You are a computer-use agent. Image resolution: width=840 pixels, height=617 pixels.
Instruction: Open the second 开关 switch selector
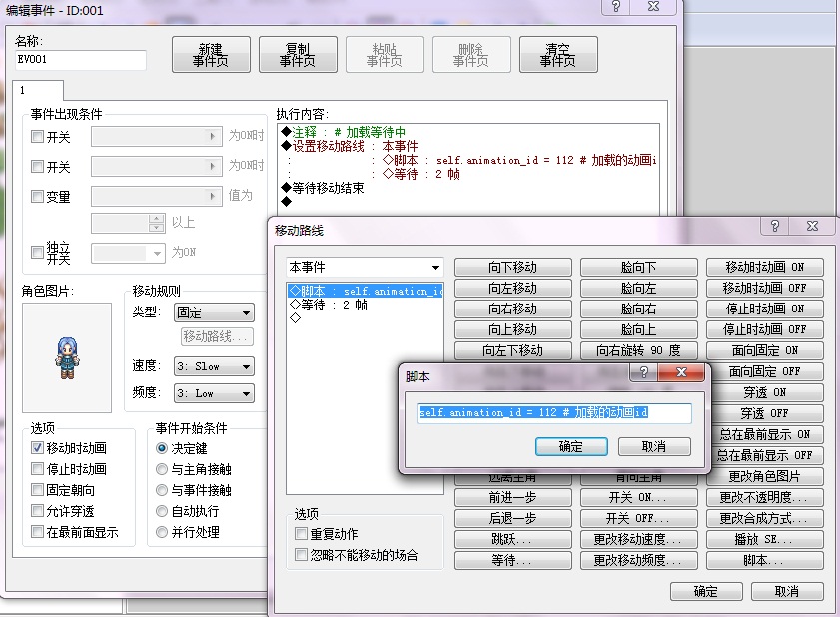(156, 166)
